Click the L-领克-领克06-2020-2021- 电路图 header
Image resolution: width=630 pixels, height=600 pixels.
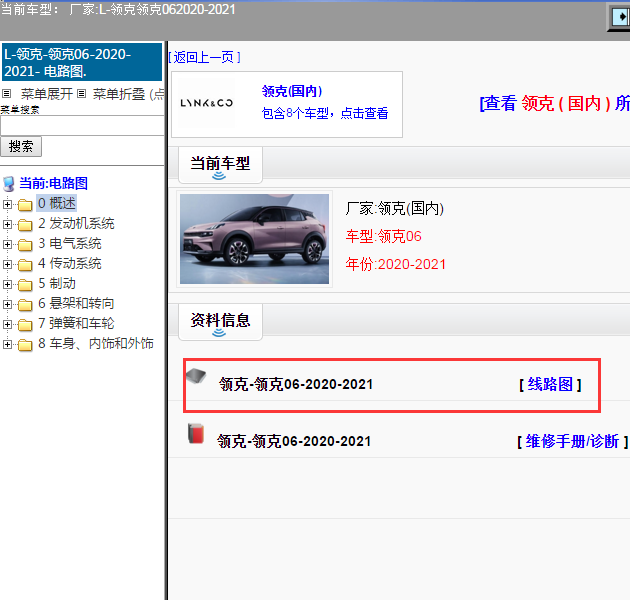(x=82, y=62)
